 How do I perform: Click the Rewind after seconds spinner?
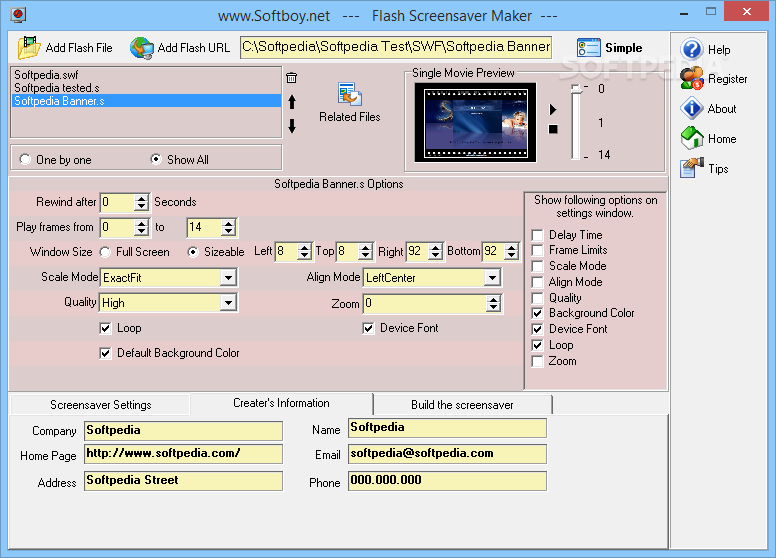click(142, 202)
